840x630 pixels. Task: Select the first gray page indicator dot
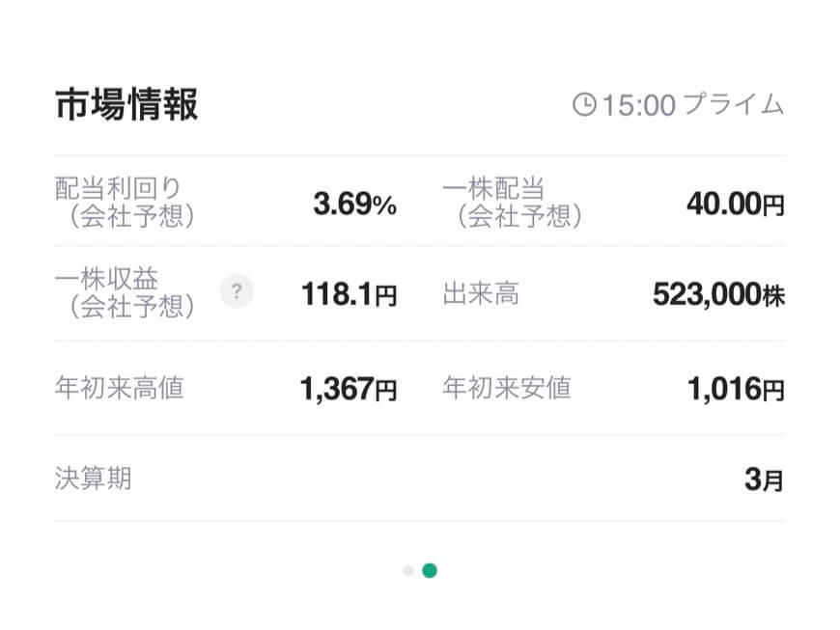408,570
